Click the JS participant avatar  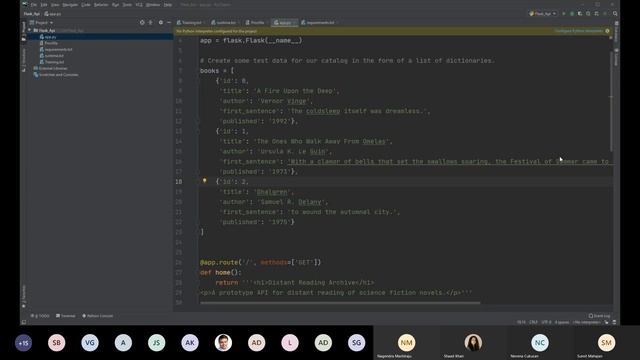tap(156, 343)
